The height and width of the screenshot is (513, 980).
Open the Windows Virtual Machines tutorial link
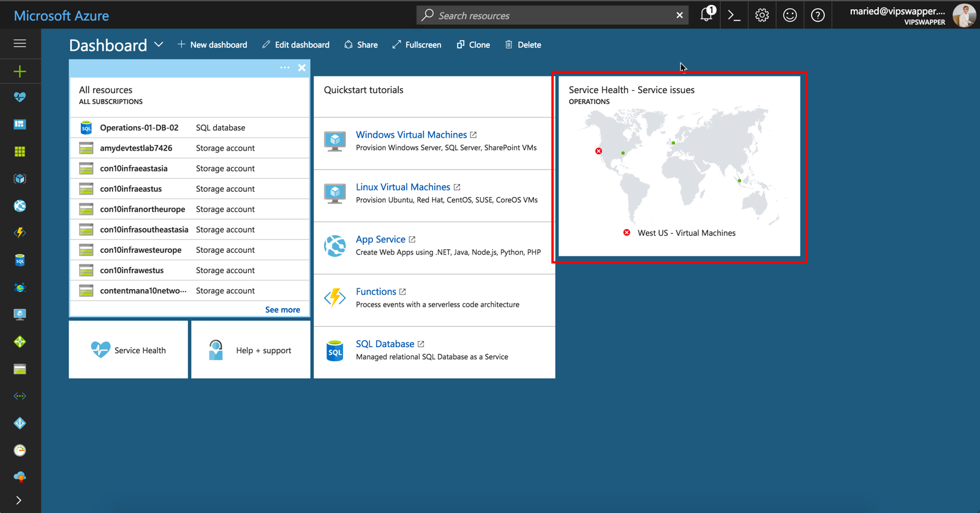click(x=411, y=135)
